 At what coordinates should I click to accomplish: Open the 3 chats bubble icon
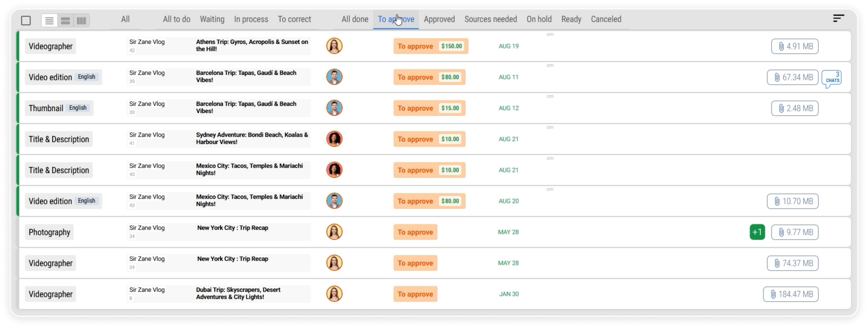pyautogui.click(x=831, y=78)
